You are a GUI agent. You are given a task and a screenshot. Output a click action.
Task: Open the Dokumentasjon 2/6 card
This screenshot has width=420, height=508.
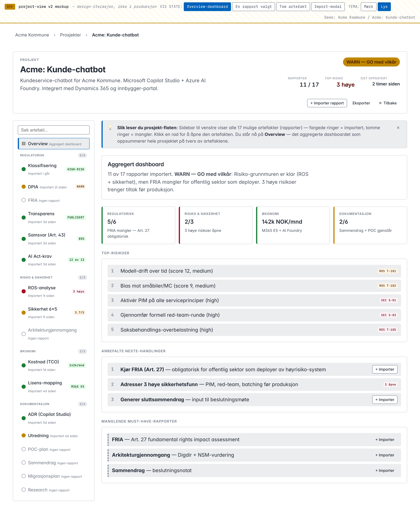[370, 225]
